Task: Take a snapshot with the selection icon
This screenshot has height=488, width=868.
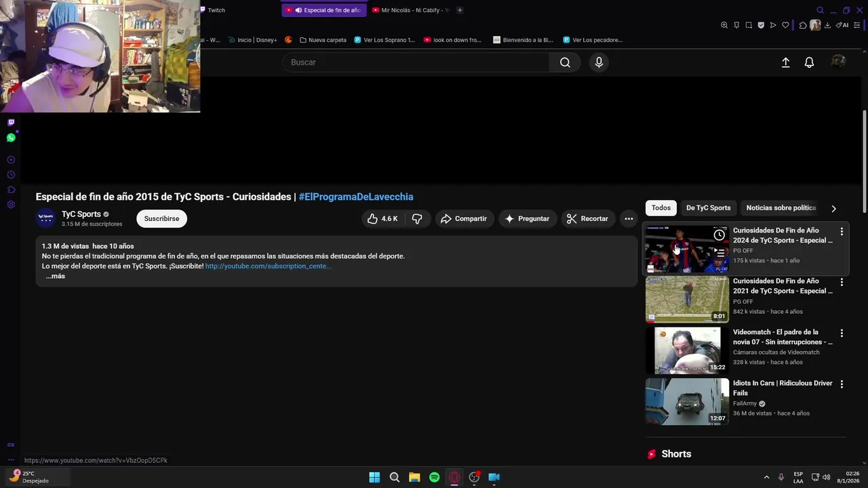Action: [749, 25]
